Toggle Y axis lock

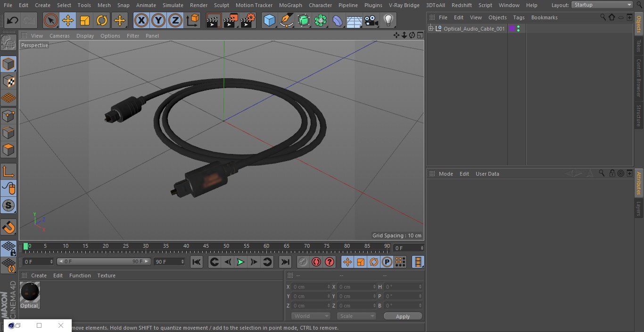tap(158, 20)
